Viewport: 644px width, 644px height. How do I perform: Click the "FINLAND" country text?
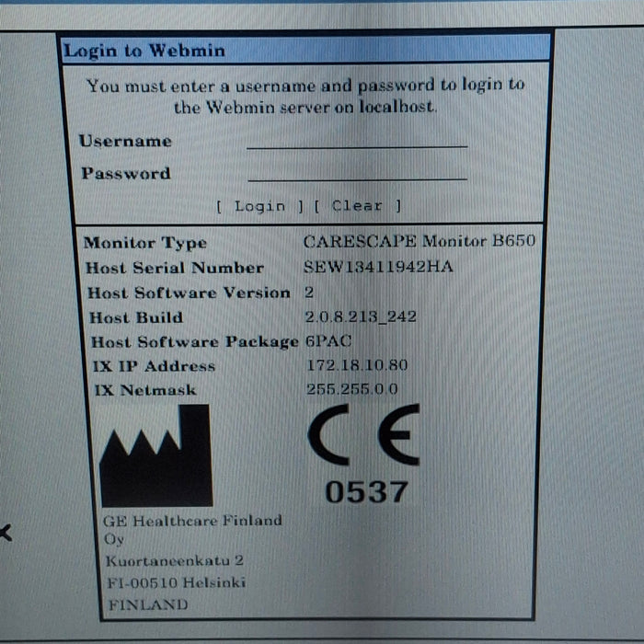point(148,604)
